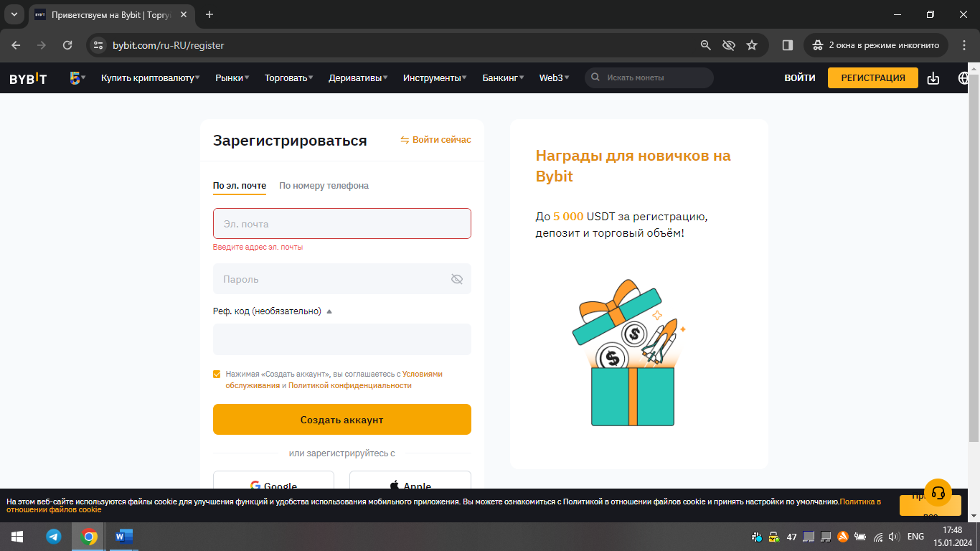Open the tab search chevron in Chrome

click(x=14, y=14)
